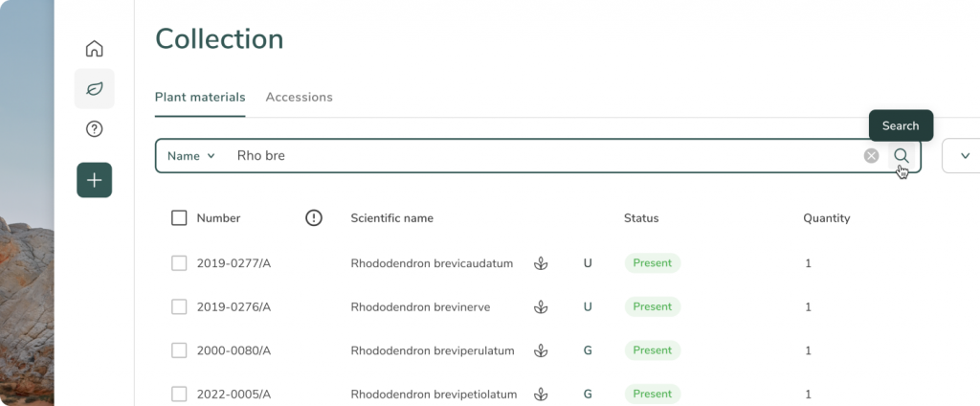This screenshot has height=406, width=980.
Task: Open the Name search filter dropdown
Action: click(191, 156)
